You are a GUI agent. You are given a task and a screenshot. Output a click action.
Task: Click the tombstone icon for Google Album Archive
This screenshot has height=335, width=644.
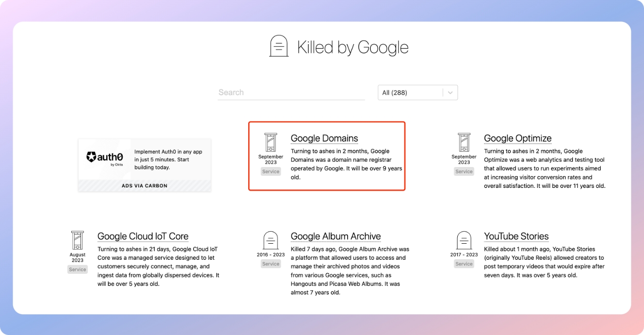pyautogui.click(x=271, y=240)
